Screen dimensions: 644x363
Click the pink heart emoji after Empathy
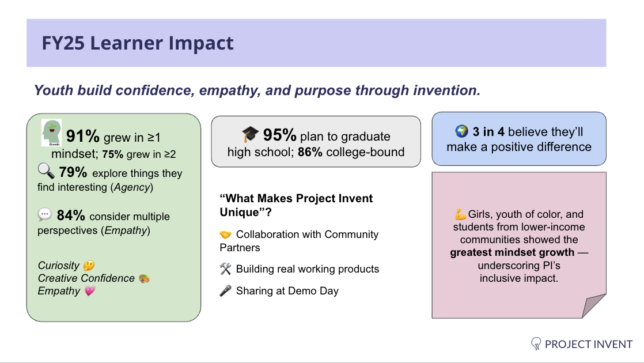tap(90, 291)
